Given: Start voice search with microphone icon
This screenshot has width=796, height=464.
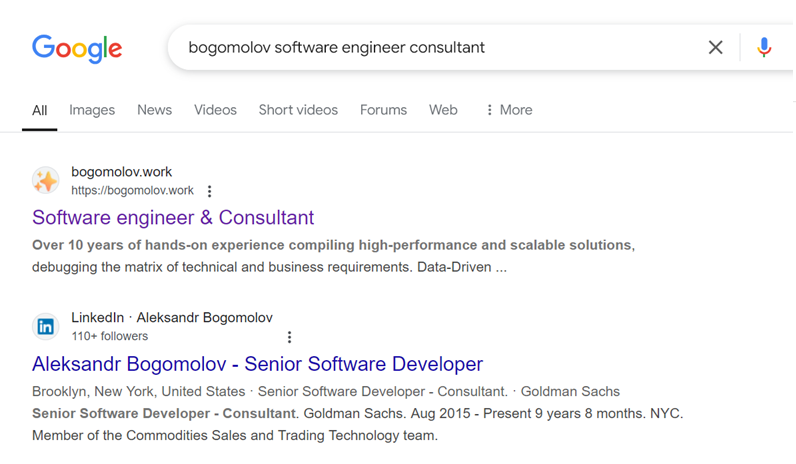Looking at the screenshot, I should pyautogui.click(x=764, y=47).
